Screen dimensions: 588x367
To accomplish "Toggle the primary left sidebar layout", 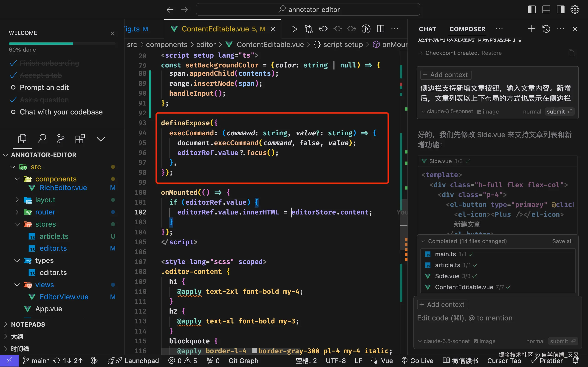I will (532, 9).
